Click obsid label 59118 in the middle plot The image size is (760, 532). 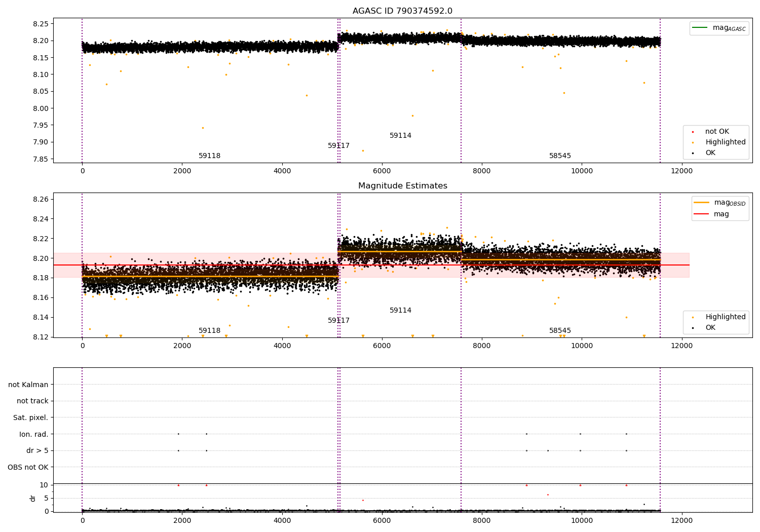pos(210,331)
